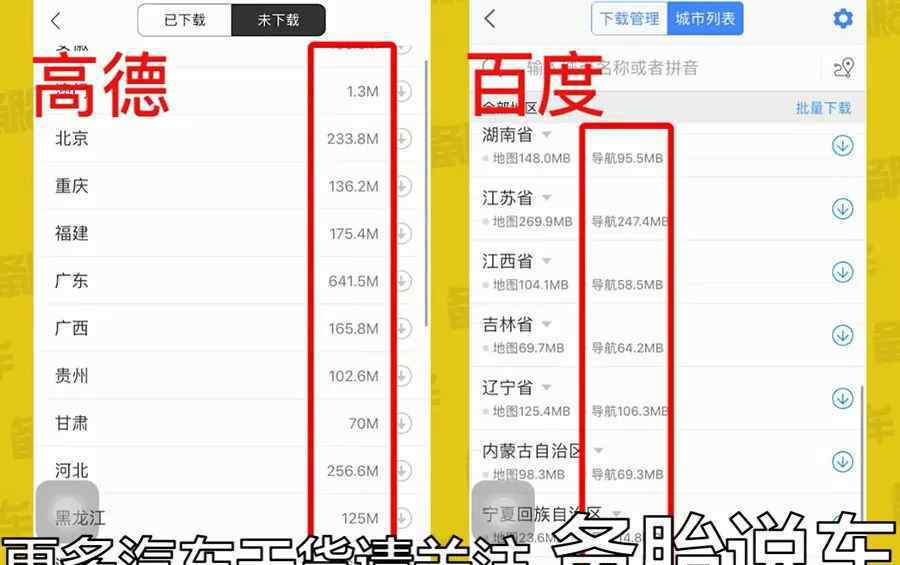Tap the 江西省 province name
900x565 pixels.
tap(507, 261)
